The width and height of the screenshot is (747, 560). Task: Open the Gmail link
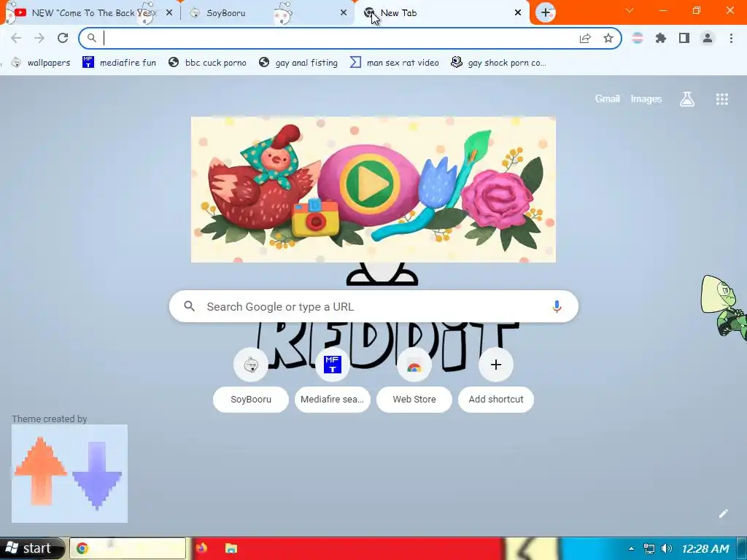608,99
